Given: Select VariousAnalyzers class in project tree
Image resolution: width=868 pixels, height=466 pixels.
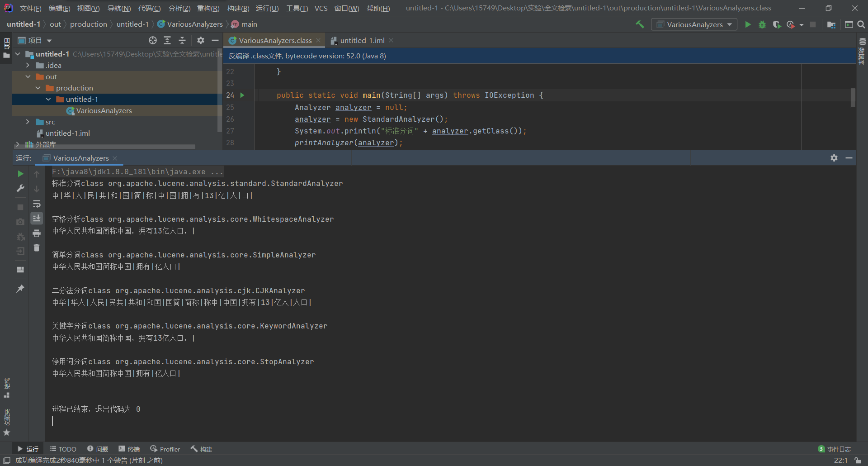Looking at the screenshot, I should [104, 110].
